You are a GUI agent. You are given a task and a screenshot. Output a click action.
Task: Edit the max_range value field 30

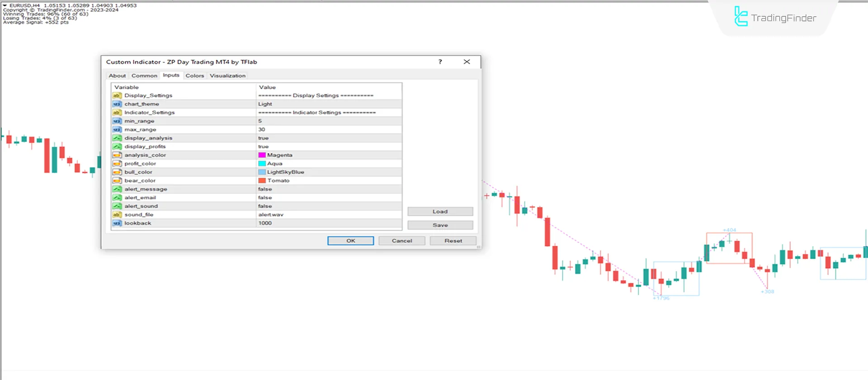pos(328,129)
